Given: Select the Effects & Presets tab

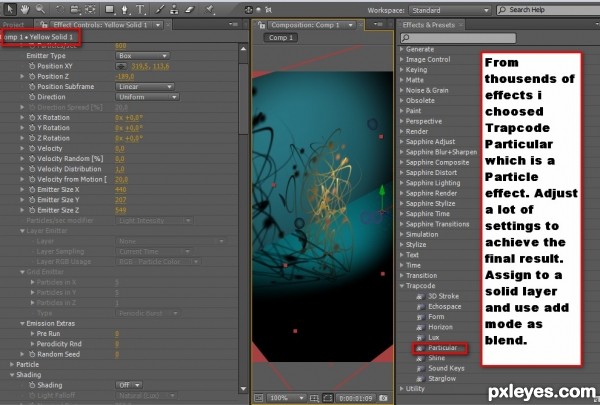Looking at the screenshot, I should point(429,25).
